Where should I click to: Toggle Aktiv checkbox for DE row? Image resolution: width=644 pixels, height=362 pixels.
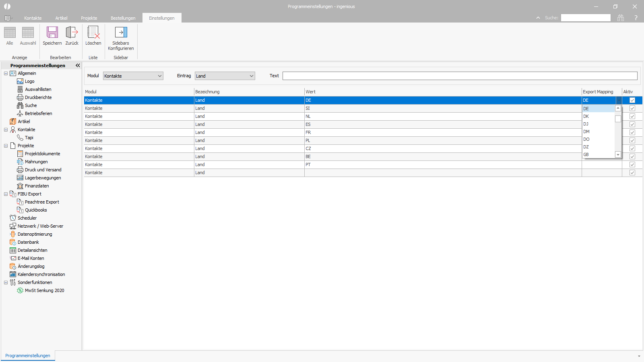pos(632,100)
